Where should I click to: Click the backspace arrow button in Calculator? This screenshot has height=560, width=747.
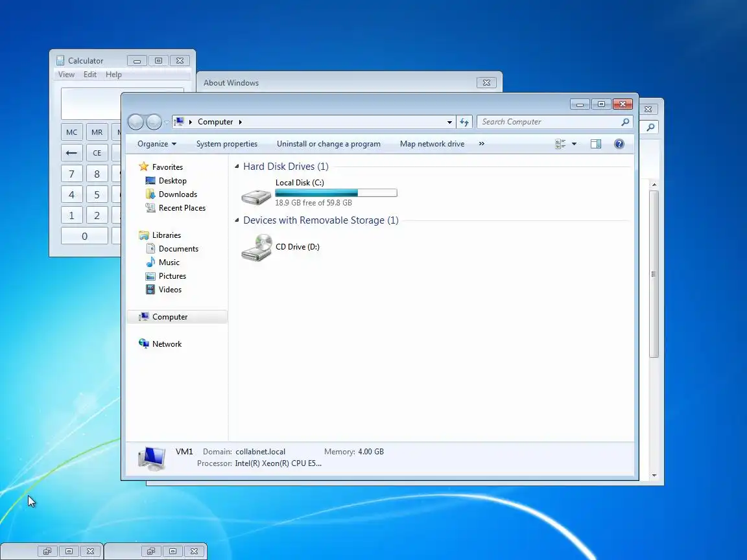pos(71,153)
